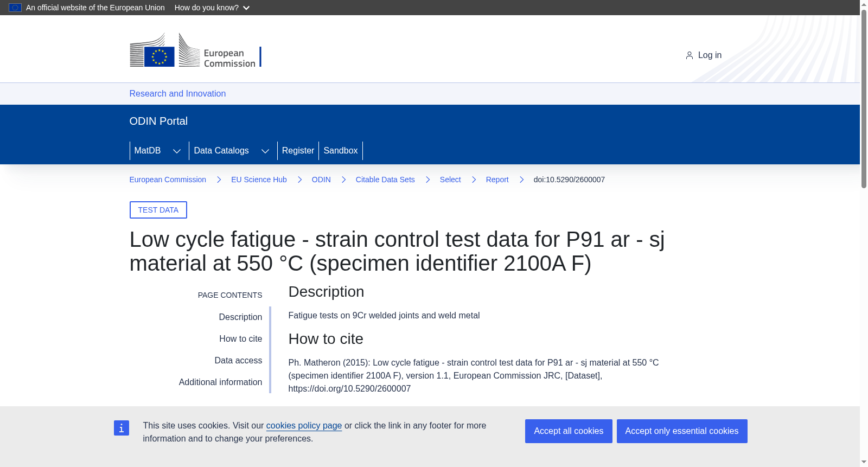Click the scrollbar down arrow
The width and height of the screenshot is (868, 467).
(864, 462)
